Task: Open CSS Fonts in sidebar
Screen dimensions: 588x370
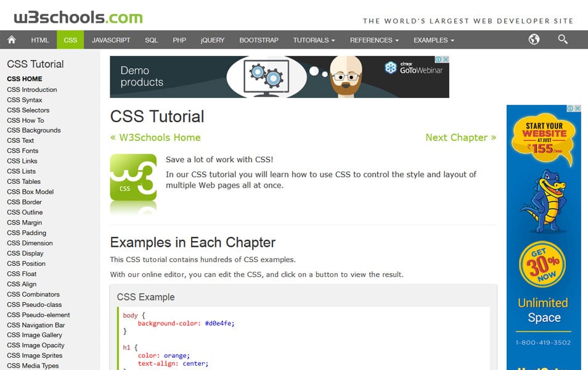Action: (x=23, y=150)
